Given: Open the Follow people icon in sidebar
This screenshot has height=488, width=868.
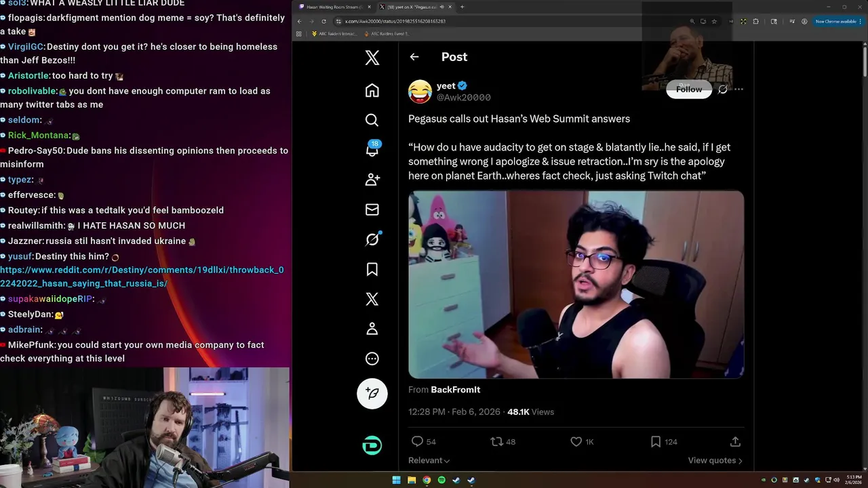Looking at the screenshot, I should click(x=372, y=180).
